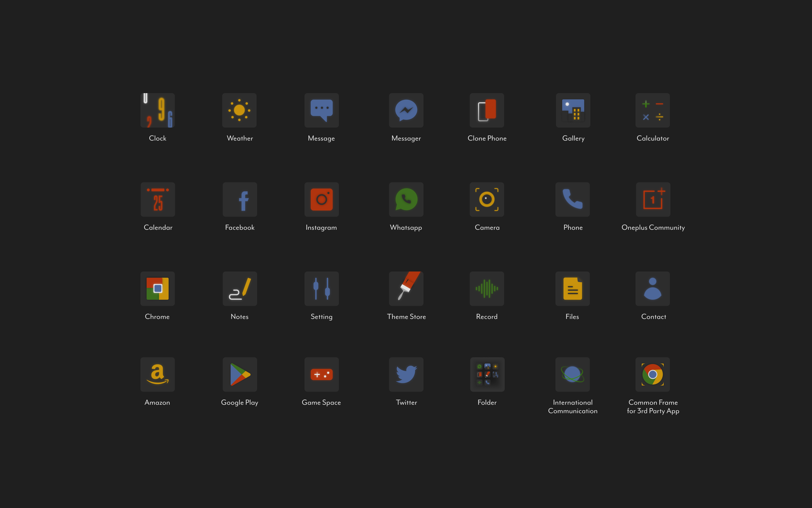The height and width of the screenshot is (508, 812).
Task: Click the "Theme Store" label
Action: tap(406, 316)
